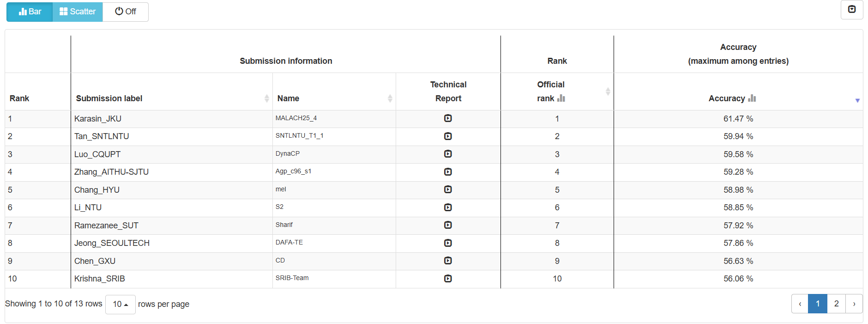This screenshot has width=868, height=324.
Task: Go to previous page using arrow
Action: coord(800,304)
